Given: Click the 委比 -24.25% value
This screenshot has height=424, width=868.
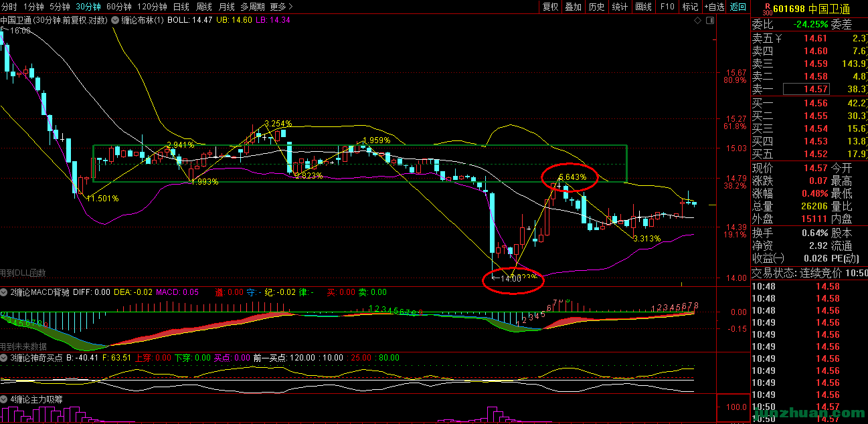Looking at the screenshot, I should click(x=810, y=25).
